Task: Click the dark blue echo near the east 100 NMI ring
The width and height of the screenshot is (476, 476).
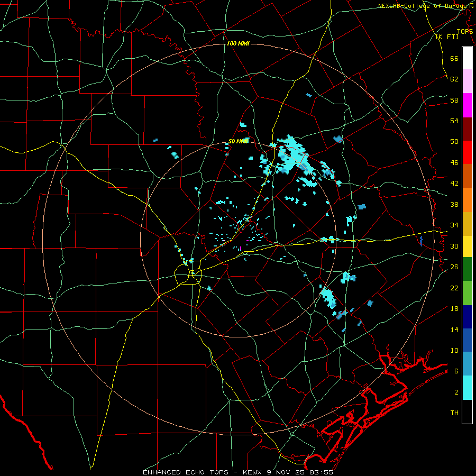Action: pos(421,241)
